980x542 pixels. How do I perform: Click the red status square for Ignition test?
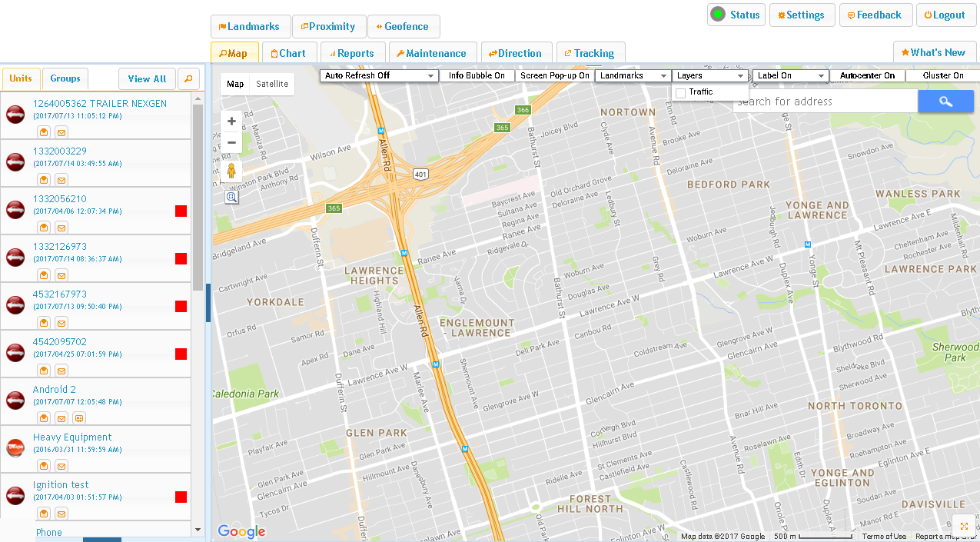tap(181, 497)
